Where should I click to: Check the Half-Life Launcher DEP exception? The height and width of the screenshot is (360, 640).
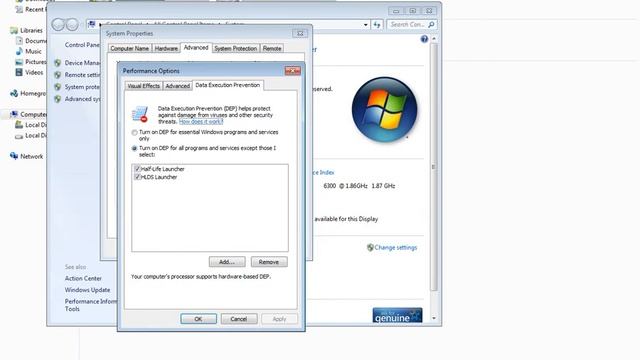(138, 169)
